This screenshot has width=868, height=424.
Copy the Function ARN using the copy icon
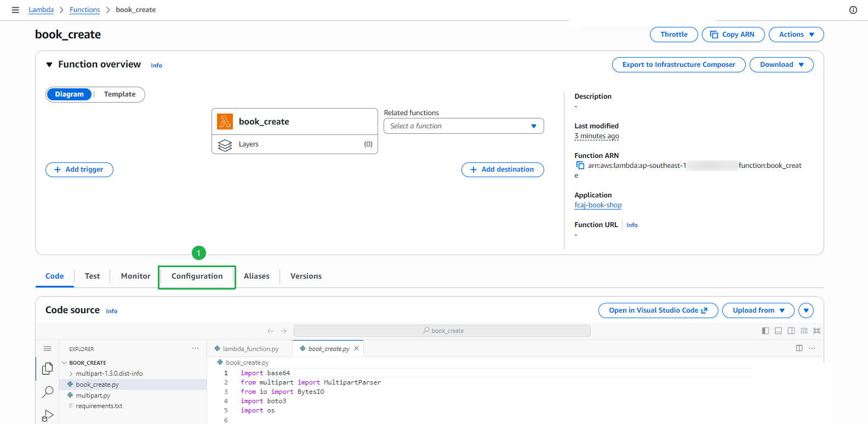(x=580, y=165)
